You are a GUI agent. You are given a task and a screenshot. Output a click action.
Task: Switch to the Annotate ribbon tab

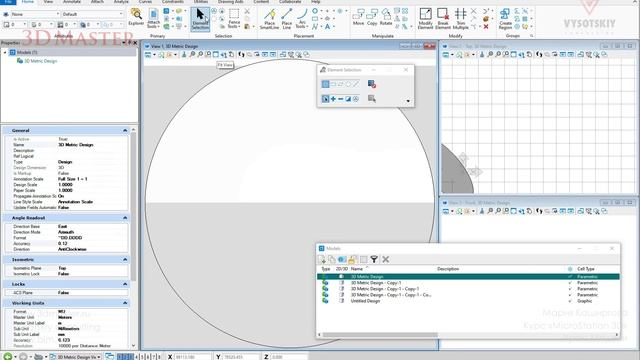[x=71, y=2]
